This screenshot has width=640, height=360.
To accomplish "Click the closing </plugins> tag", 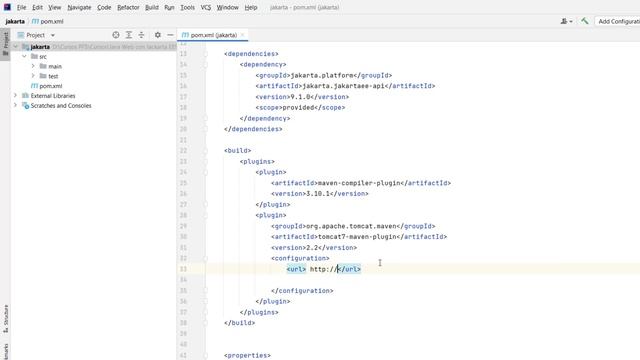I will pyautogui.click(x=259, y=312).
